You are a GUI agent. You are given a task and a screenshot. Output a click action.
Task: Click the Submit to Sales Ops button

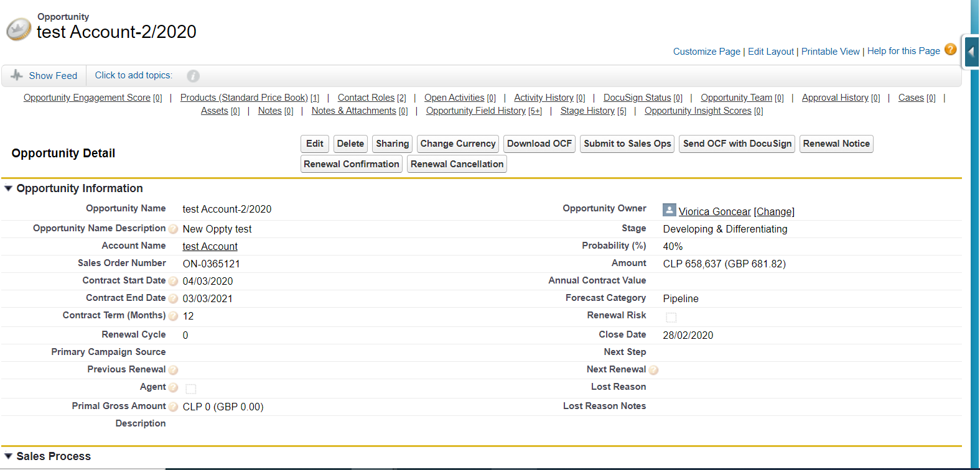point(627,144)
